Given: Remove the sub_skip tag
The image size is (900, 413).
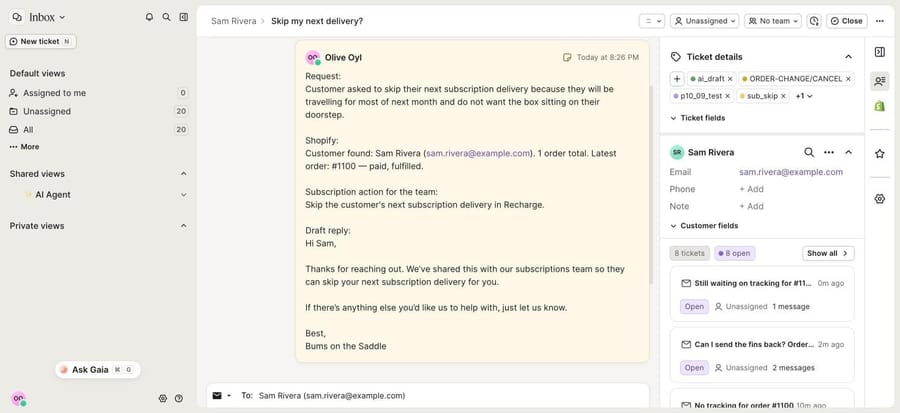Looking at the screenshot, I should [x=783, y=96].
